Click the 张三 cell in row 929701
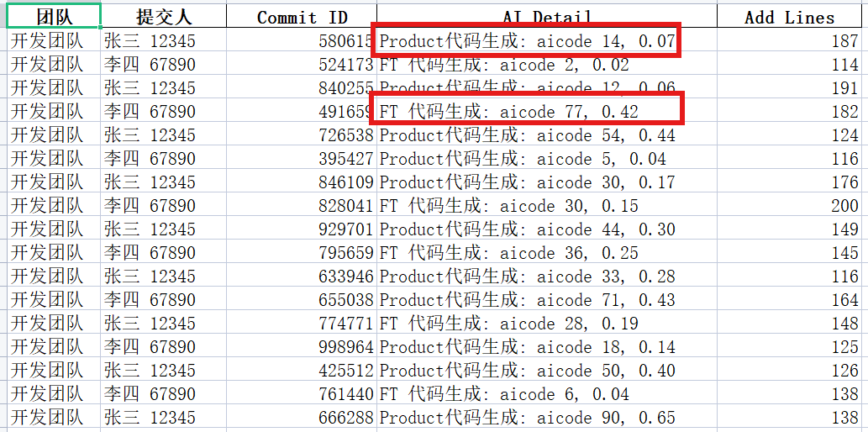This screenshot has height=432, width=868. coord(149,229)
